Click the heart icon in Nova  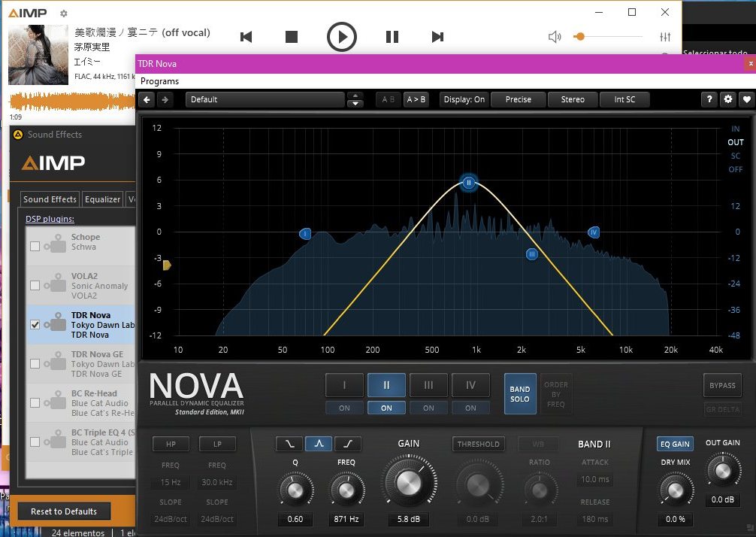pos(746,99)
